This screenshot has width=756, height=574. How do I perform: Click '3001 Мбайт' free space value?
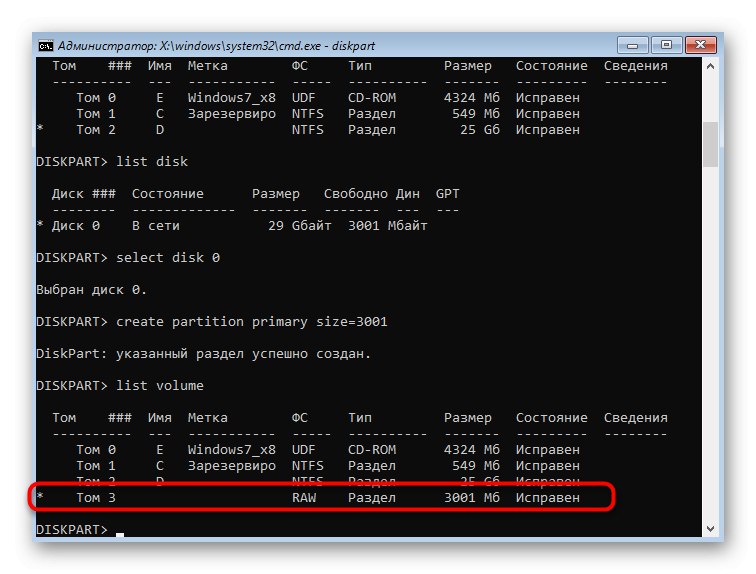[x=388, y=226]
